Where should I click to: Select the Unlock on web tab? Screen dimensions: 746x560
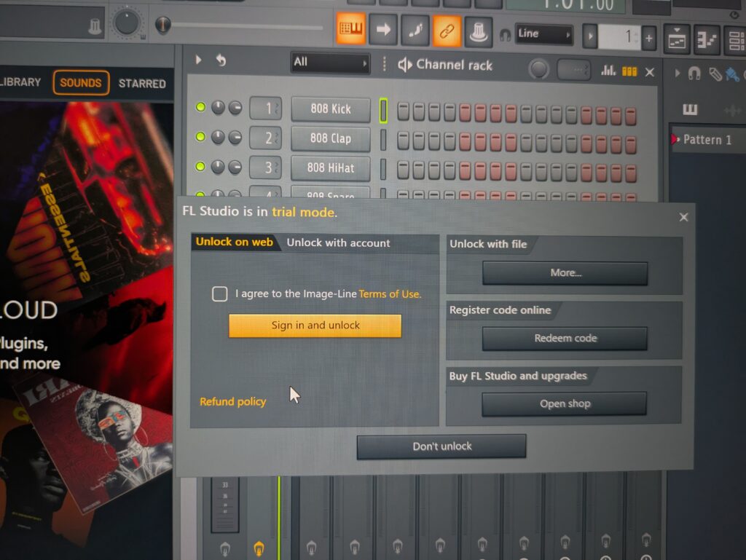[234, 242]
